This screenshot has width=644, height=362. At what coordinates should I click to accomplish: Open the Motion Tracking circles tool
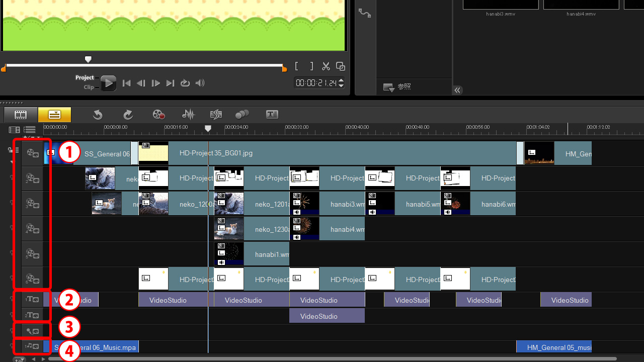(x=243, y=115)
